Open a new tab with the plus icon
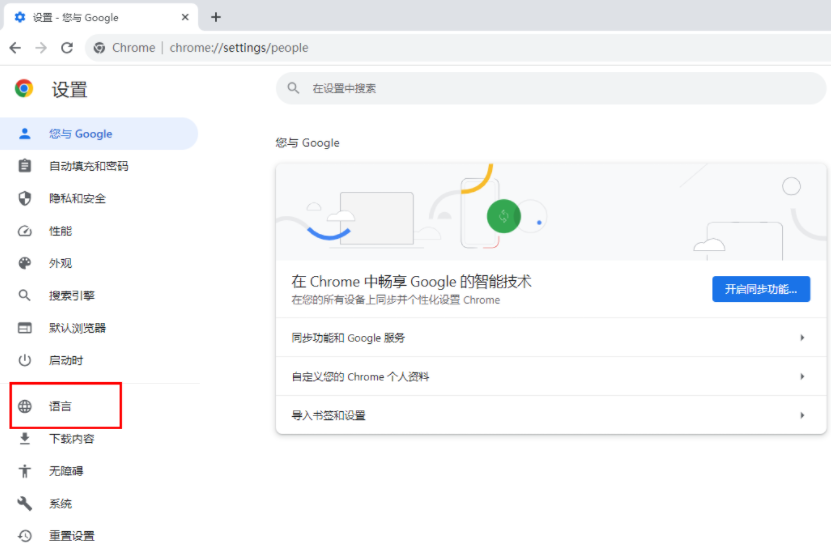Viewport: 831px width, 547px height. point(216,17)
